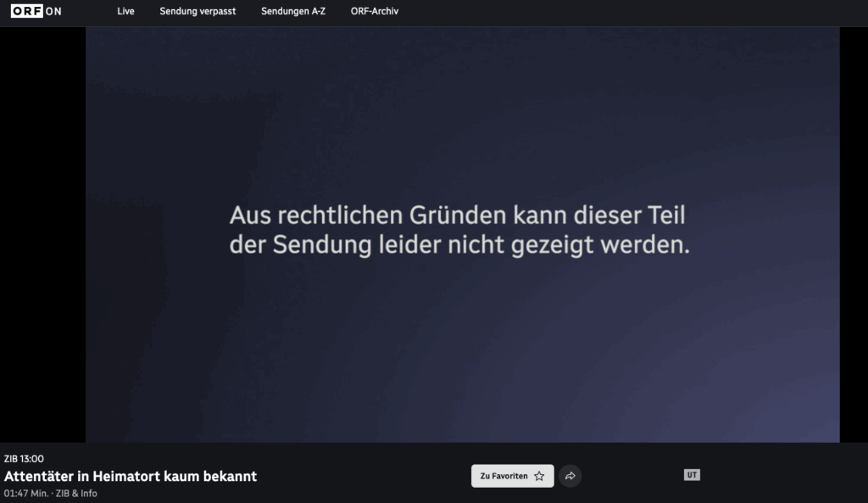Viewport: 868px width, 503px height.
Task: Navigate to ORF-Archiv
Action: (375, 11)
